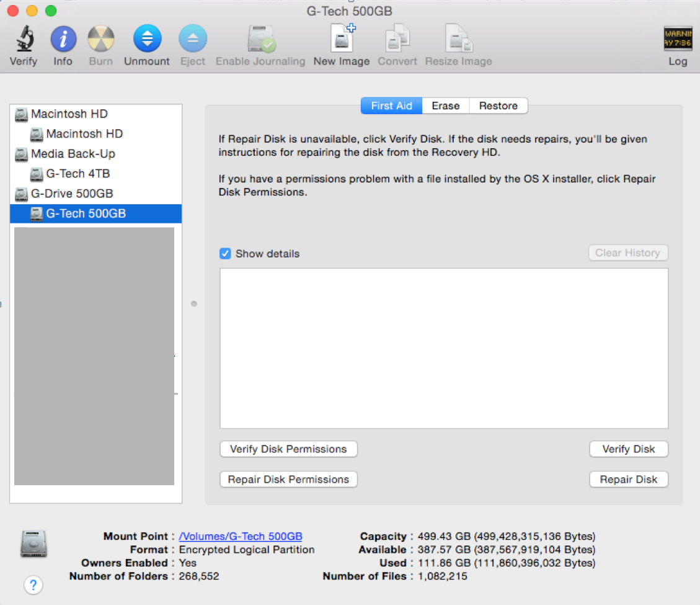
Task: Click the Verify Disk button
Action: coord(629,449)
